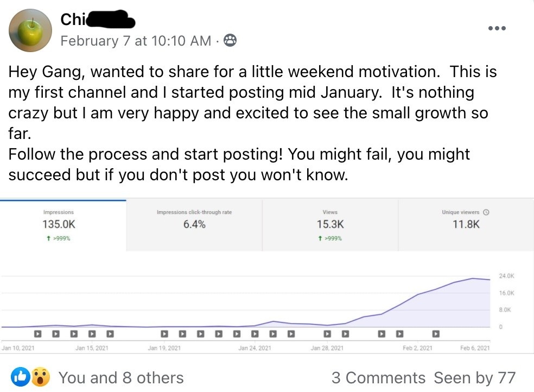The height and width of the screenshot is (392, 534).
Task: Click the clock icon beside Unique viewers
Action: pyautogui.click(x=486, y=212)
